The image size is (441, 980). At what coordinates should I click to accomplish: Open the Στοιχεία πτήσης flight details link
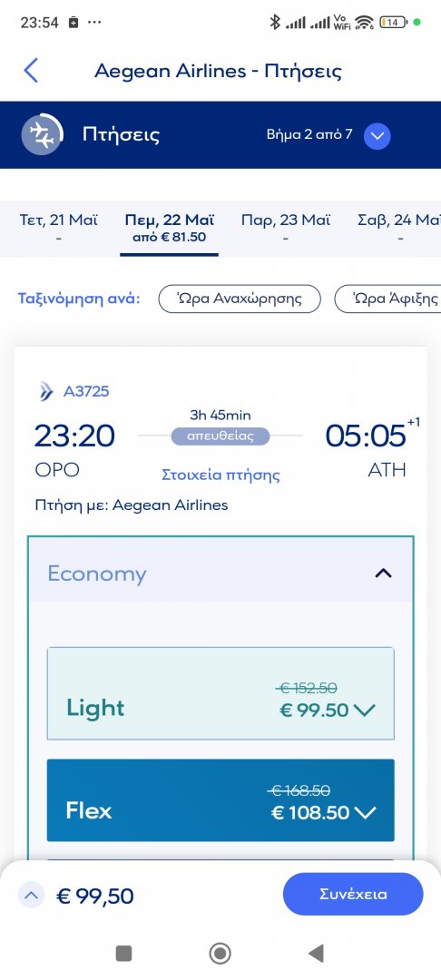pos(220,475)
